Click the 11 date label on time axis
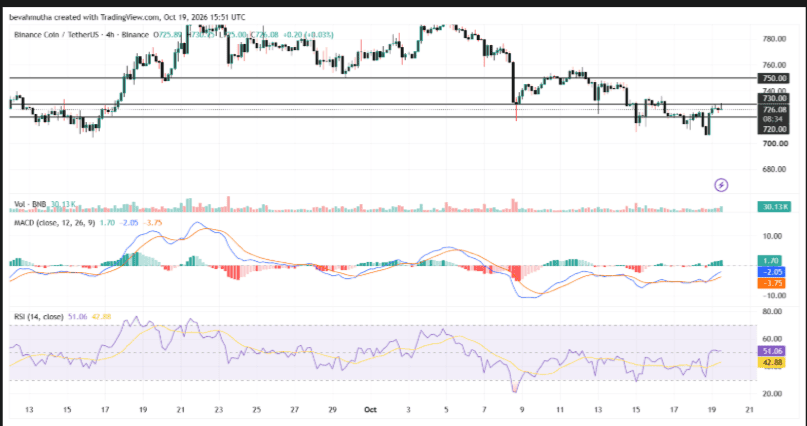The height and width of the screenshot is (426, 807). (560, 410)
